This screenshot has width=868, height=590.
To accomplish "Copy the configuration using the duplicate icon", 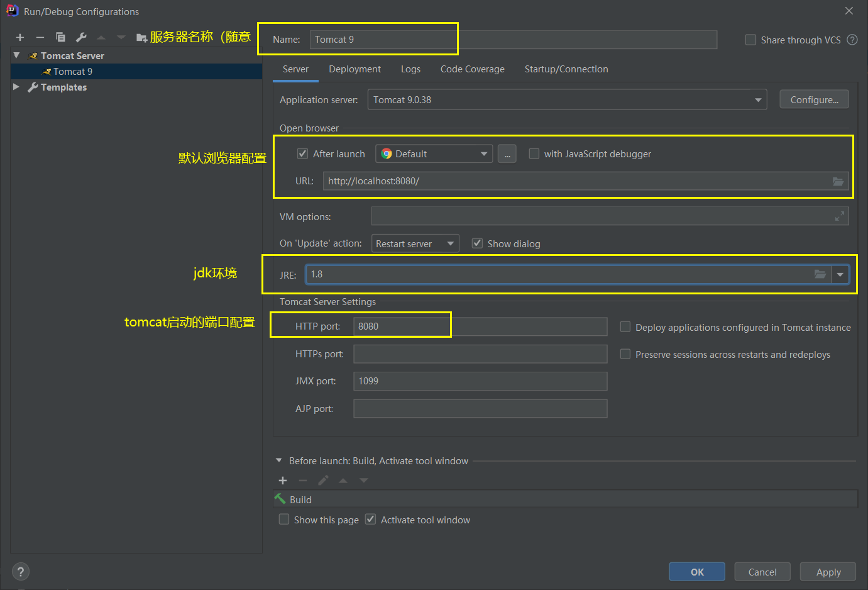I will tap(60, 38).
